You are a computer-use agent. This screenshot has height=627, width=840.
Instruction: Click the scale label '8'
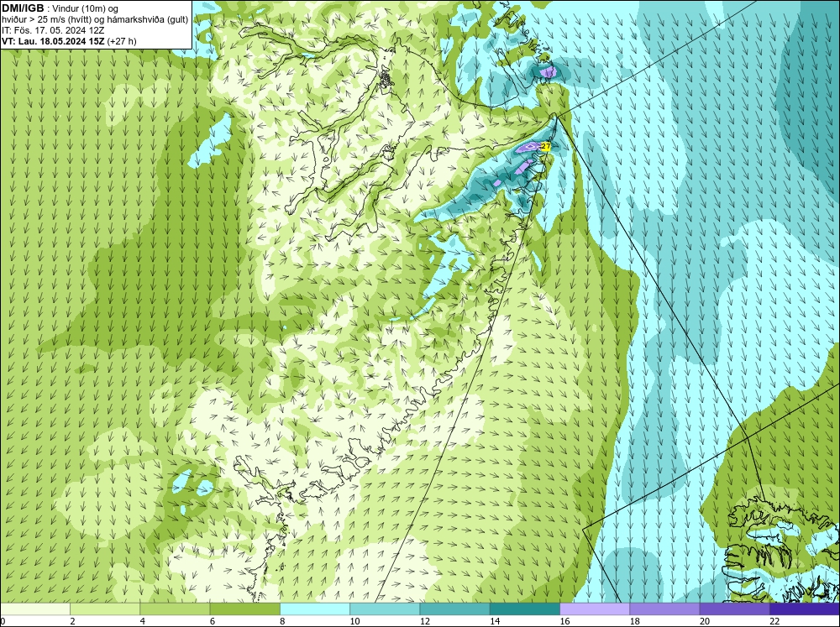click(282, 621)
